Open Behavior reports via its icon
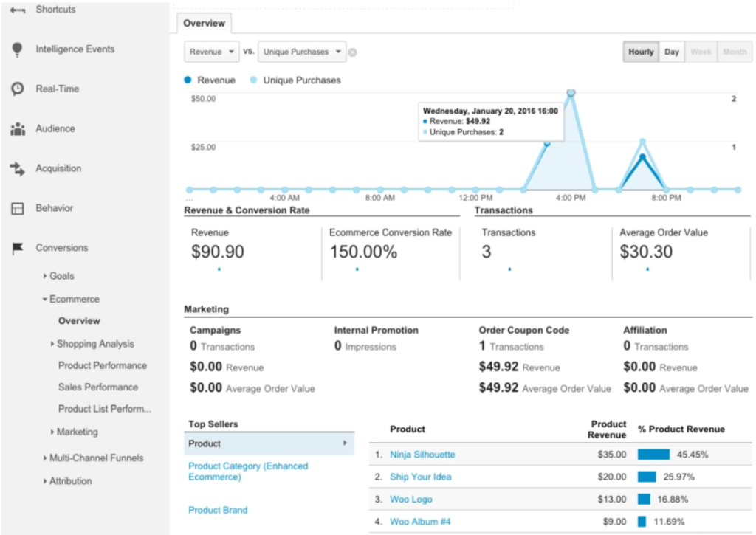Screen dimensions: 756x535 click(15, 208)
